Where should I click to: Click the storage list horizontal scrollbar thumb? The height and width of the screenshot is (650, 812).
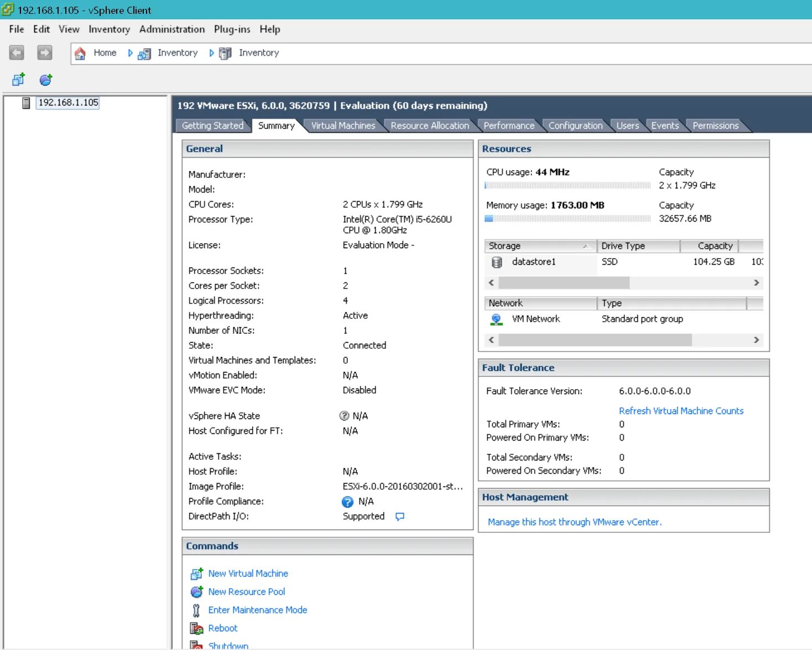tap(564, 283)
